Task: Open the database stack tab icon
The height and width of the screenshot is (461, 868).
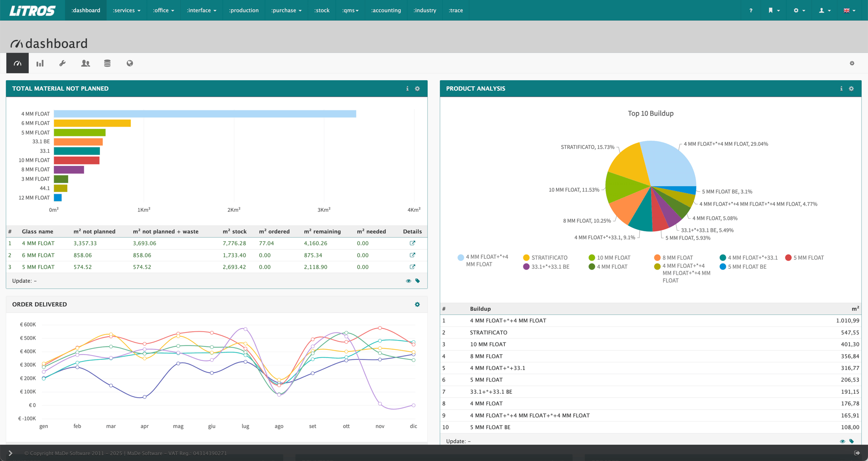Action: click(x=107, y=63)
